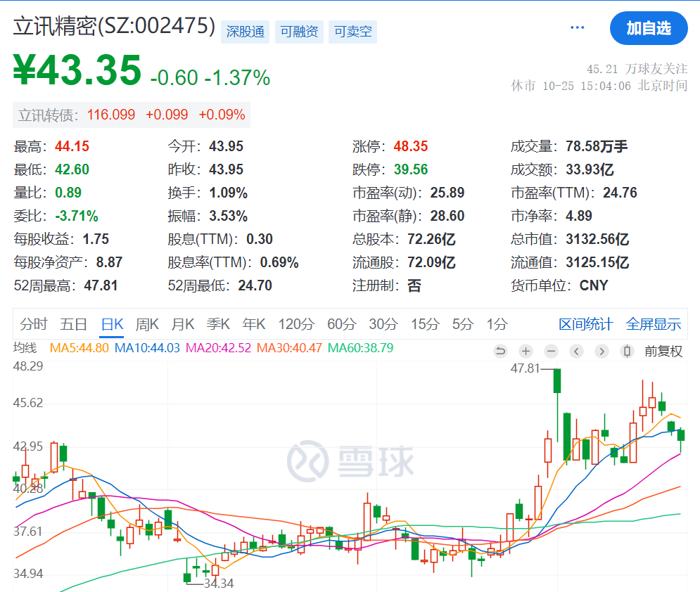Click the 加自选 add-to-watchlist button
700x592 pixels.
(649, 28)
